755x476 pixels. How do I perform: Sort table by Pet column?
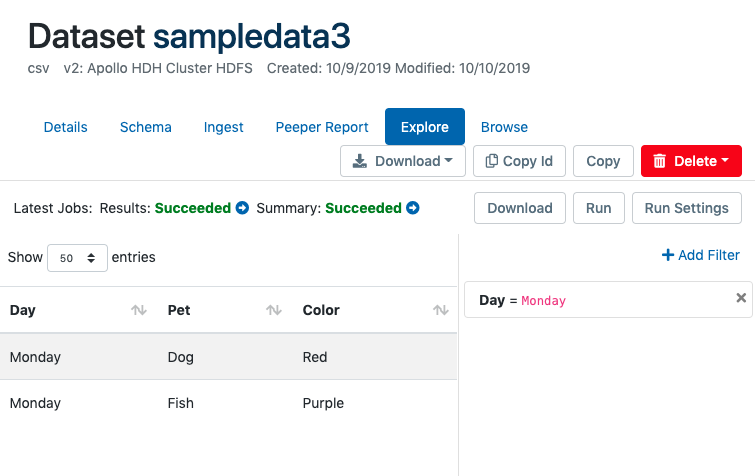273,311
